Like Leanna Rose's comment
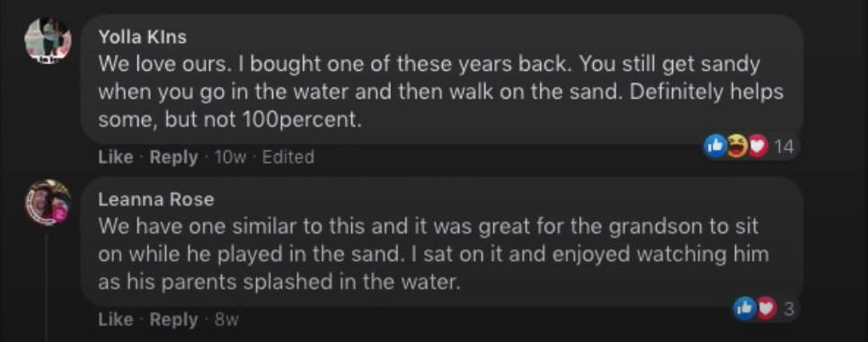Screen dimensions: 868x342 pos(116,320)
